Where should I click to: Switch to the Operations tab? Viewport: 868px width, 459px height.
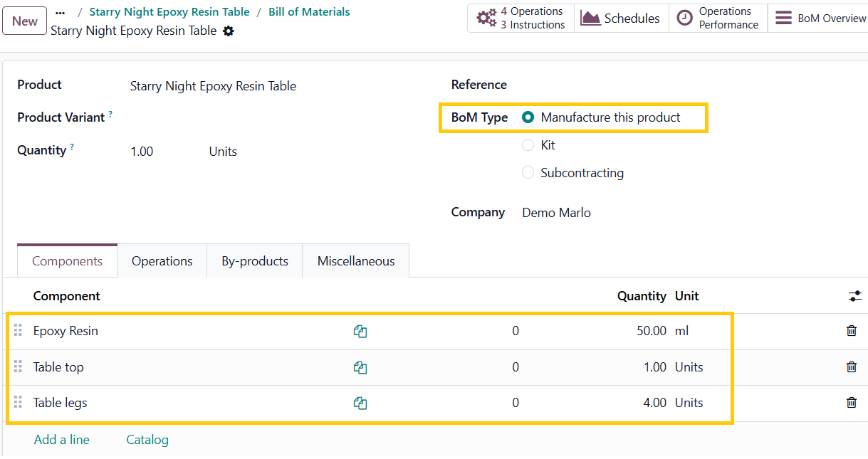pos(162,261)
